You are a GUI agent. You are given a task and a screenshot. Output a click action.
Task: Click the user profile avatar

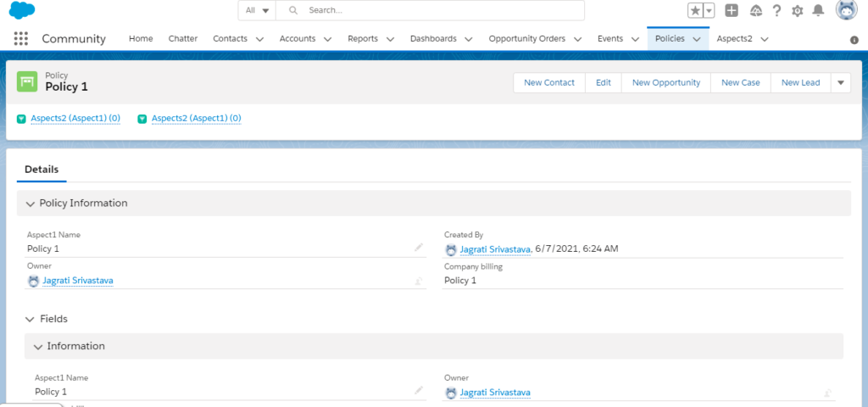[x=846, y=10]
